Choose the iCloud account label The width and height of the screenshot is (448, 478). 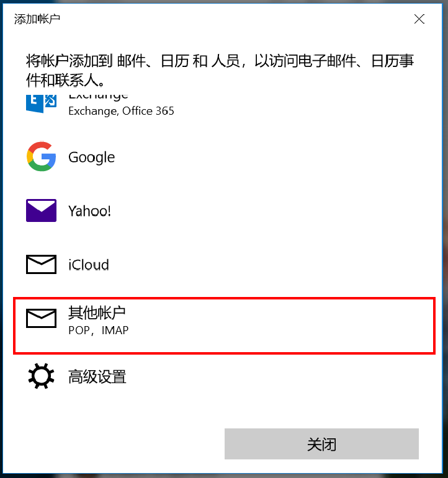pos(89,265)
